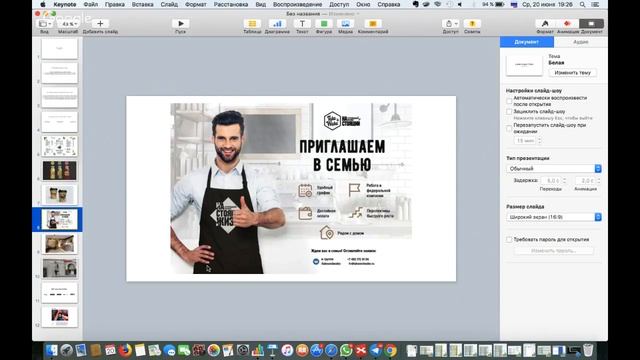Toggle the Документ inspector button
Screen dimensions: 640x360
pos(591,24)
